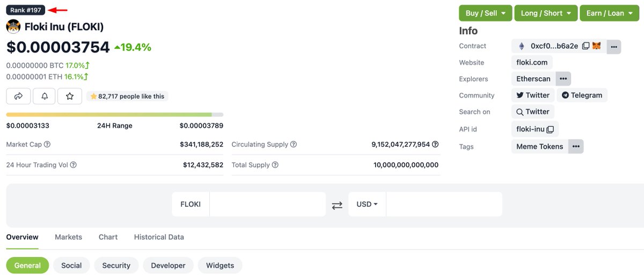Viewport: 644px width, 278px height.
Task: Click the bell price alert icon
Action: click(x=44, y=96)
